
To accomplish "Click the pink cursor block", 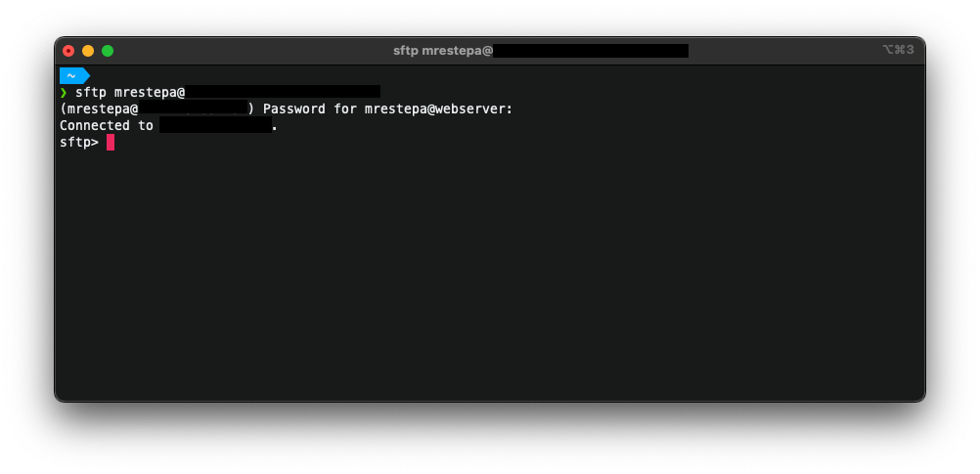I will tap(111, 142).
